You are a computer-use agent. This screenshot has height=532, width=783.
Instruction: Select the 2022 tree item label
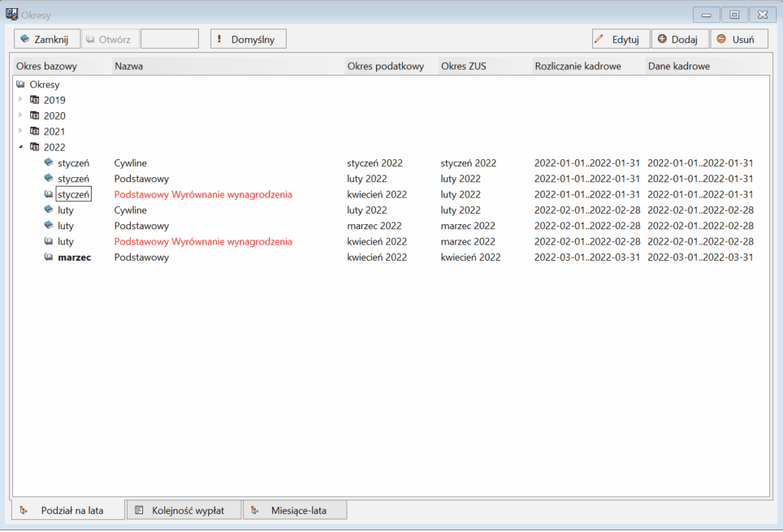coord(54,147)
